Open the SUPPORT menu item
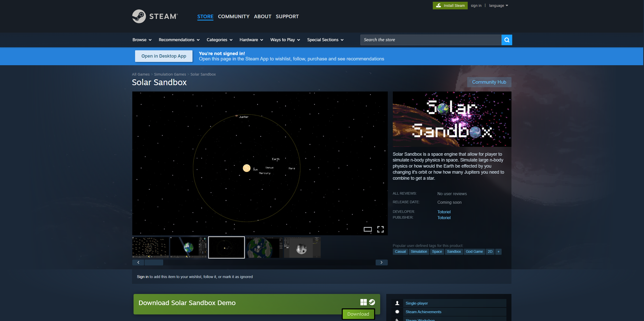 click(287, 16)
